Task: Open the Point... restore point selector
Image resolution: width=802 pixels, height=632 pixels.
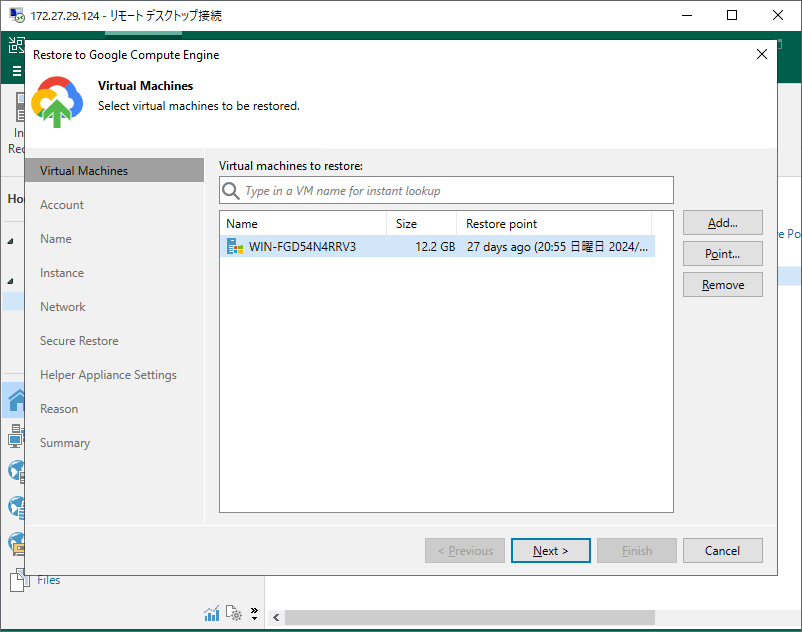Action: coord(722,254)
